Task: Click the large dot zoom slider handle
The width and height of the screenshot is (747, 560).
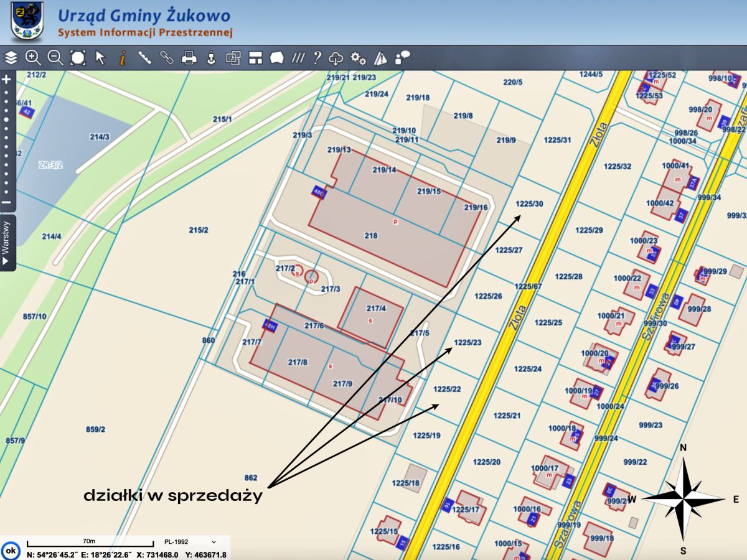Action: pos(7,119)
